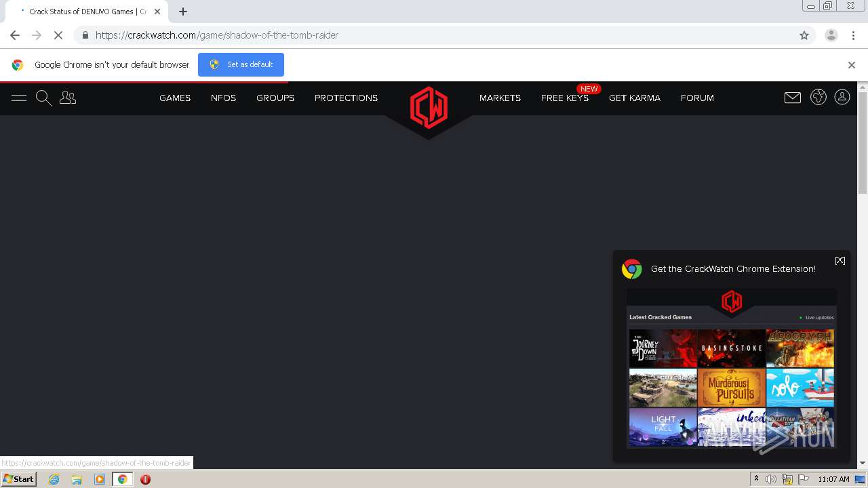Click the red Opera taskbar icon
Viewport: 868px width, 488px height.
pos(145,479)
